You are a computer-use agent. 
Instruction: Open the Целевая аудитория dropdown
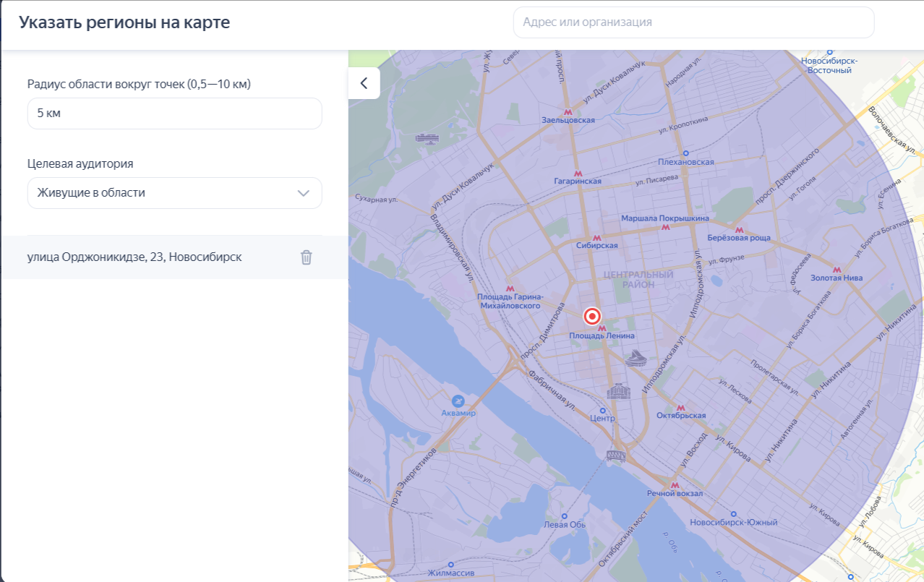point(175,193)
